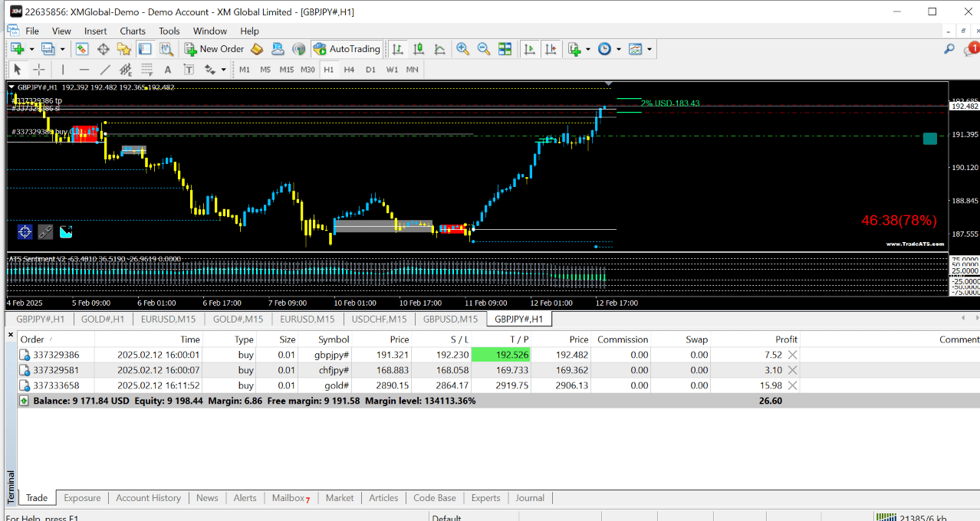Switch to the Account History tab
The width and height of the screenshot is (980, 521).
coord(148,498)
